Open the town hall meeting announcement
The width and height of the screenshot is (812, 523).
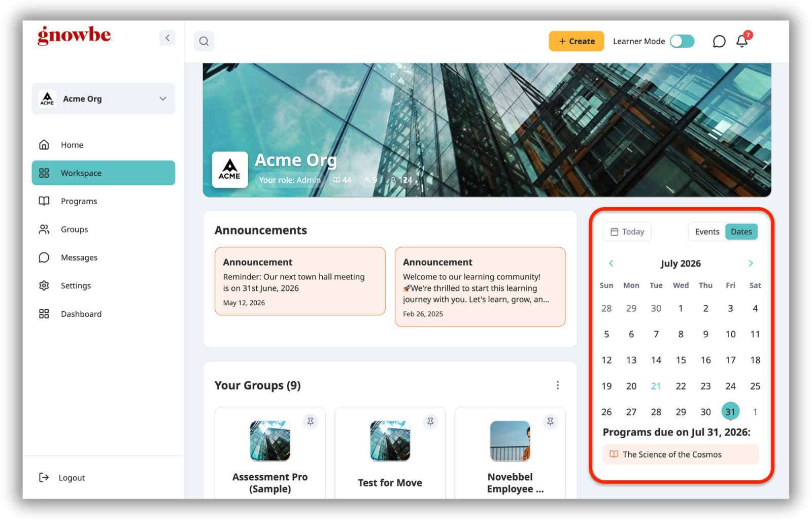300,281
